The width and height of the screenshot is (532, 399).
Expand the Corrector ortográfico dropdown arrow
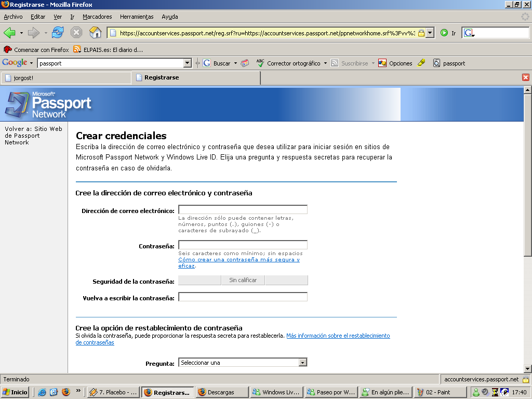click(x=325, y=63)
